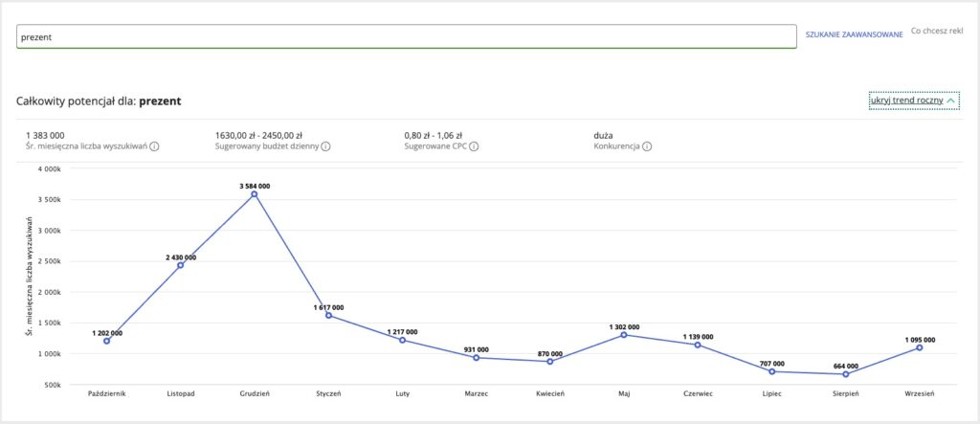
Task: Click the Marzec data point 931 000
Action: [x=476, y=357]
